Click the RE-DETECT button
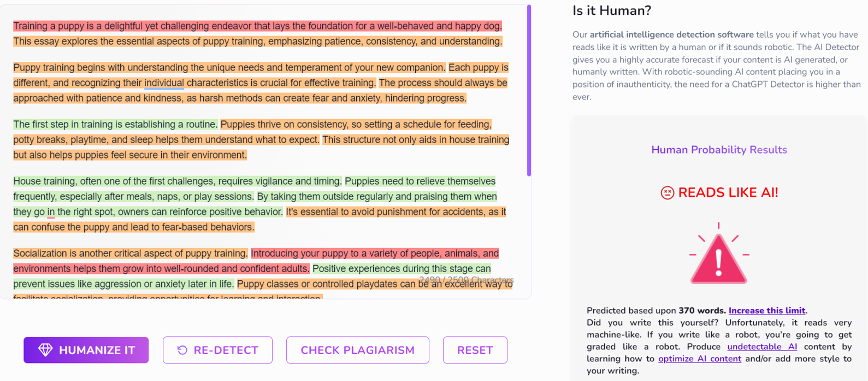Viewport: 868px width, 381px height. click(x=217, y=350)
